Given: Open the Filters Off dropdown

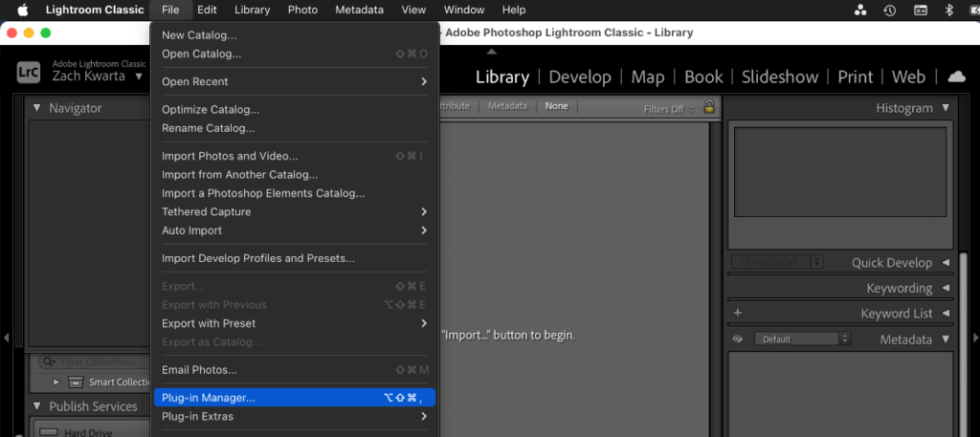Looking at the screenshot, I should click(669, 109).
